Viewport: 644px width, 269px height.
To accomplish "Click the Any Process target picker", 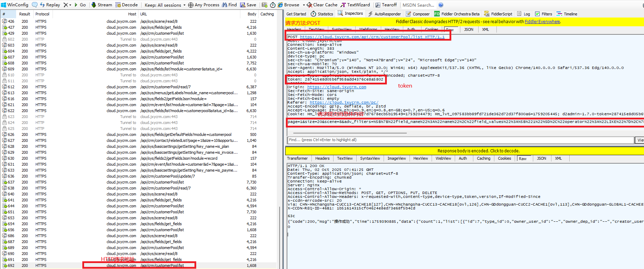I will 204,5.
